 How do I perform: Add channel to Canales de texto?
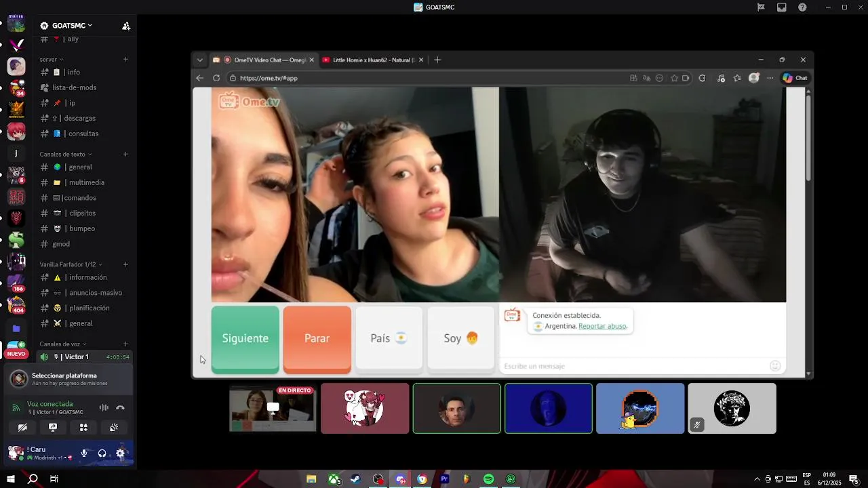point(125,154)
